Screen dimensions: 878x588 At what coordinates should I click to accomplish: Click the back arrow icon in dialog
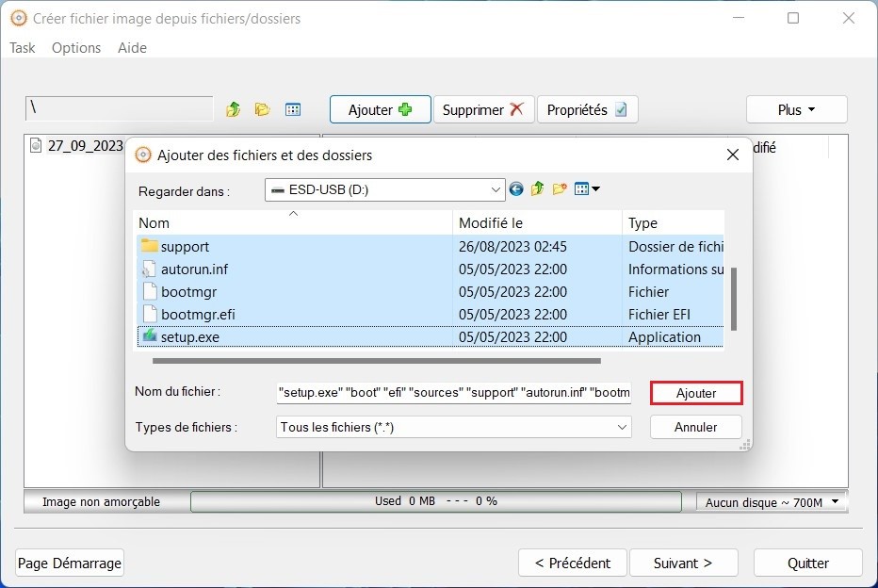click(x=516, y=189)
